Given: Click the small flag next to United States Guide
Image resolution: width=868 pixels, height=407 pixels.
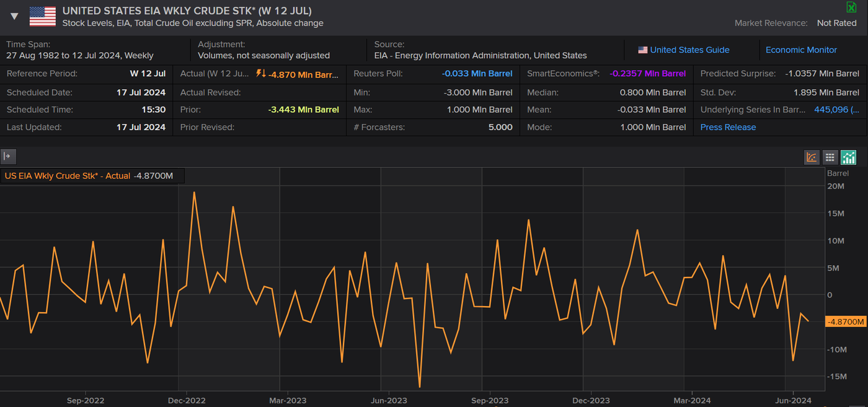Looking at the screenshot, I should coord(643,50).
